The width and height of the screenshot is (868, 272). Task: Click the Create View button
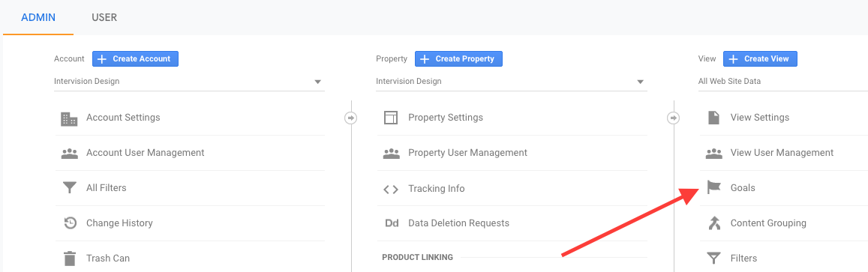click(760, 58)
